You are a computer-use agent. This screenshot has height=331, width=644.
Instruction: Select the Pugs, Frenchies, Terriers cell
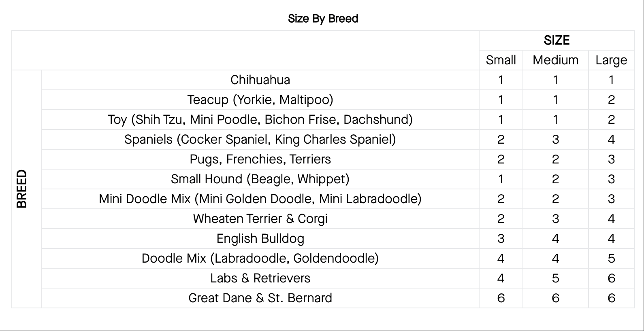(260, 159)
